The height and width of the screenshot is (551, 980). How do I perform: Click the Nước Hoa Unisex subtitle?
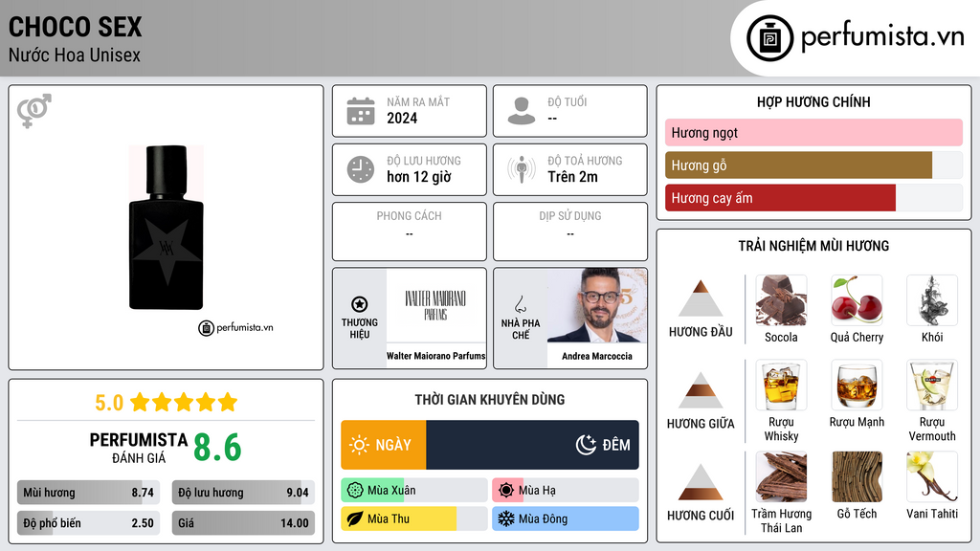75,55
